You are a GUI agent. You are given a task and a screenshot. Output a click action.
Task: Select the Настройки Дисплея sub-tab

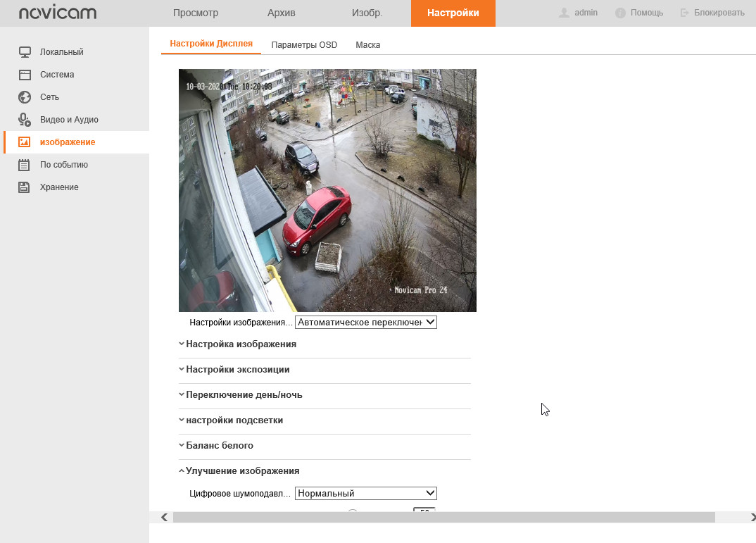(x=211, y=44)
